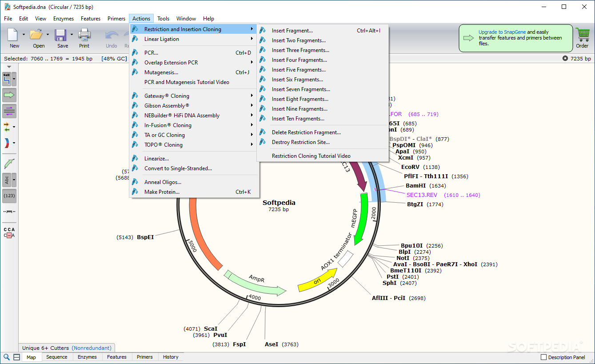Screen dimensions: 595x364
Task: Click the BamHI enzyme site label
Action: (416, 186)
